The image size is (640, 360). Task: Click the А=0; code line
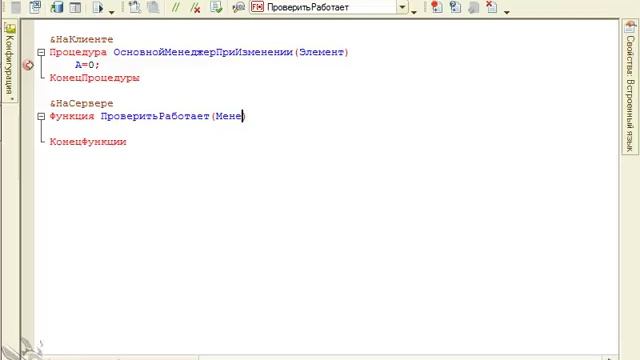pyautogui.click(x=87, y=65)
